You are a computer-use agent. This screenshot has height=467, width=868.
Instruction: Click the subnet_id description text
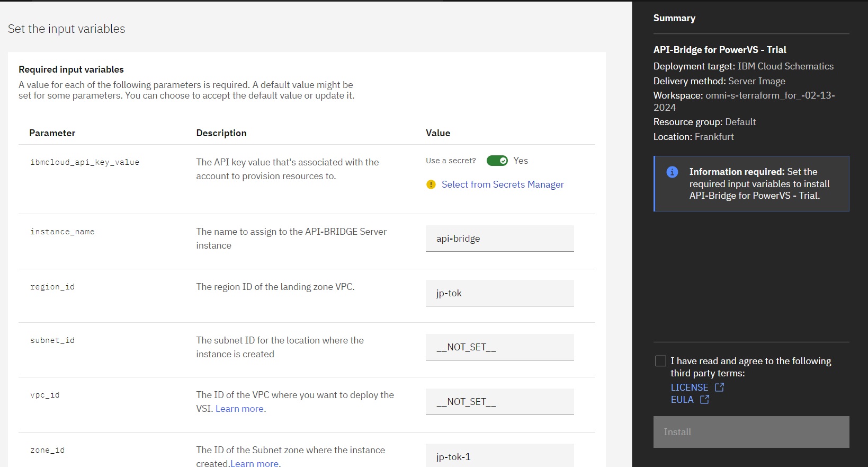280,347
